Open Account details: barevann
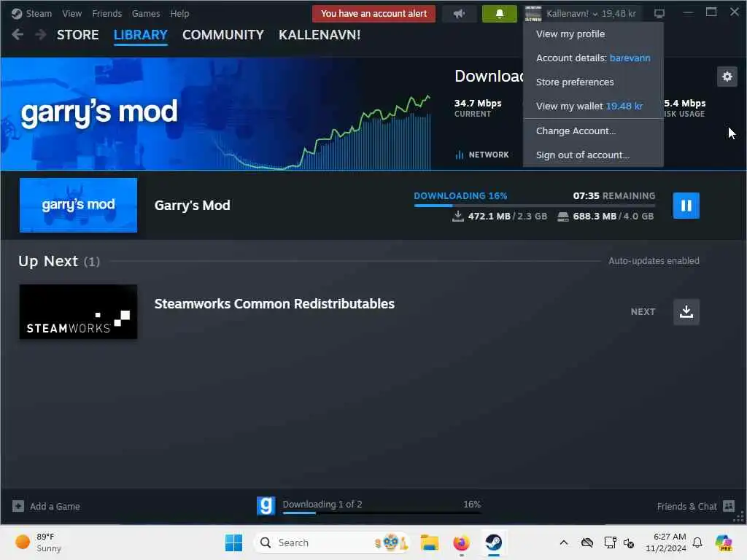This screenshot has height=560, width=747. point(593,58)
